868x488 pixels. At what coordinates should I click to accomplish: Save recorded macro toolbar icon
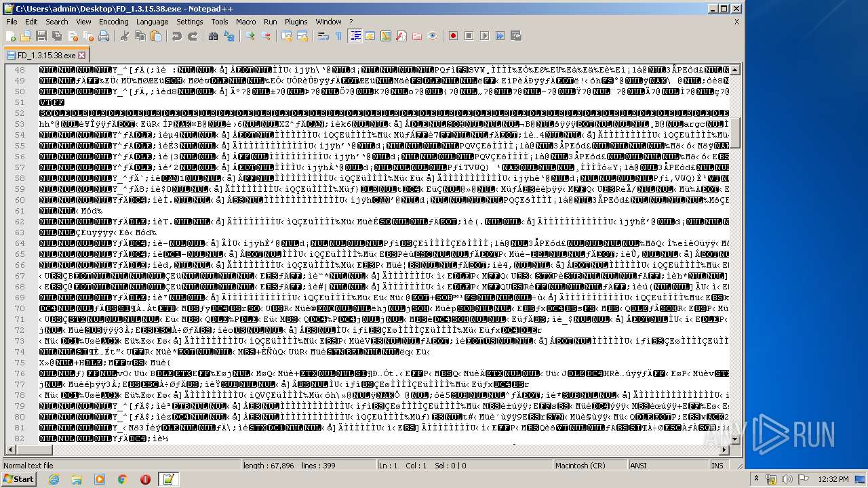tap(515, 36)
